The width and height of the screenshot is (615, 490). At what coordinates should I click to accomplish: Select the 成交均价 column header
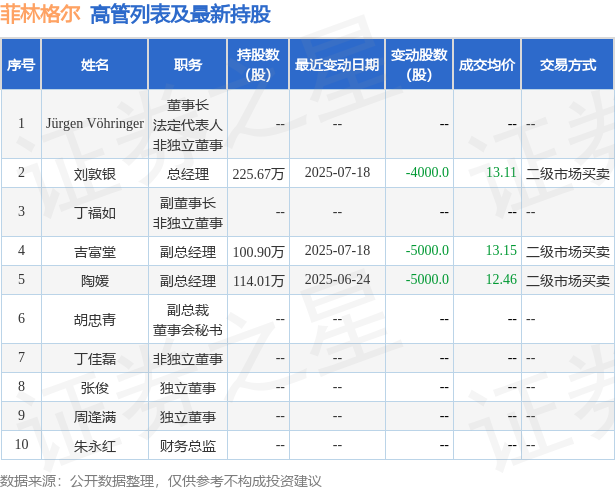[487, 64]
